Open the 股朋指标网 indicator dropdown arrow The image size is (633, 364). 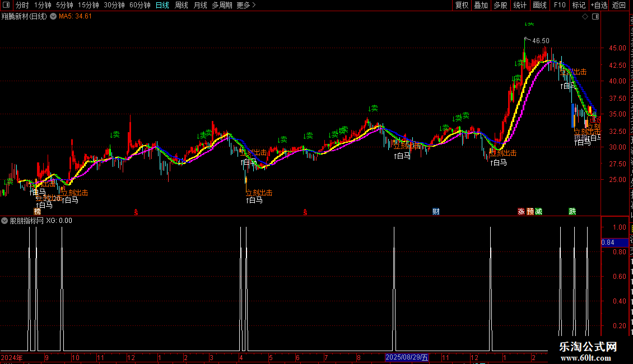click(4, 221)
